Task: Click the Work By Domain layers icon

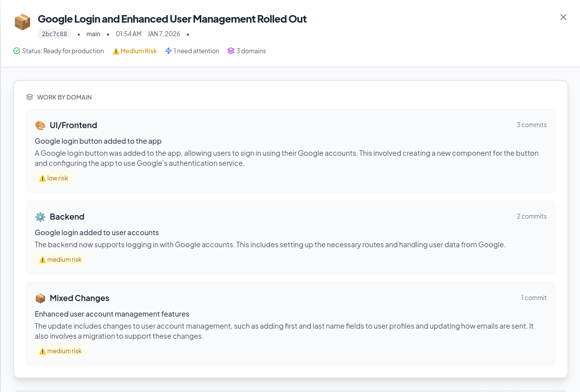Action: (30, 97)
